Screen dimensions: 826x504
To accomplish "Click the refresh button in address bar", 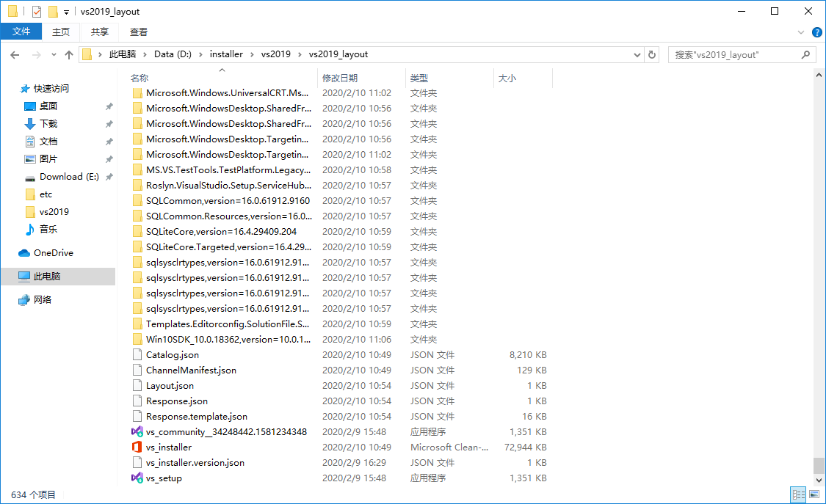I will point(652,54).
